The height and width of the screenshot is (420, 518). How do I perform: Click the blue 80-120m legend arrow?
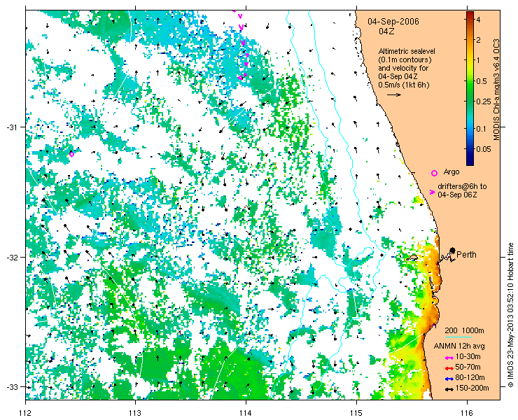(449, 379)
